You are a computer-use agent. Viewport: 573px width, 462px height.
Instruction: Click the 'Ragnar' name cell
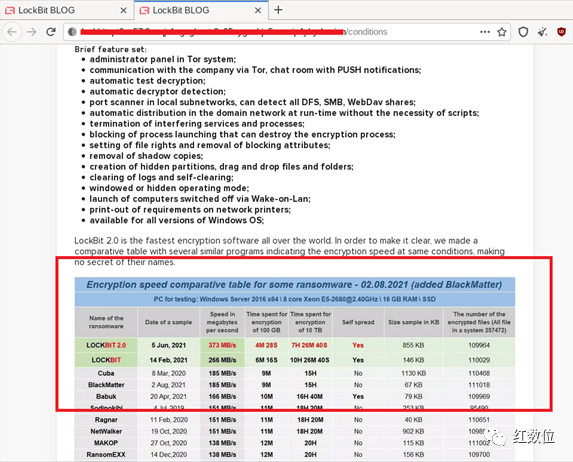click(x=106, y=420)
